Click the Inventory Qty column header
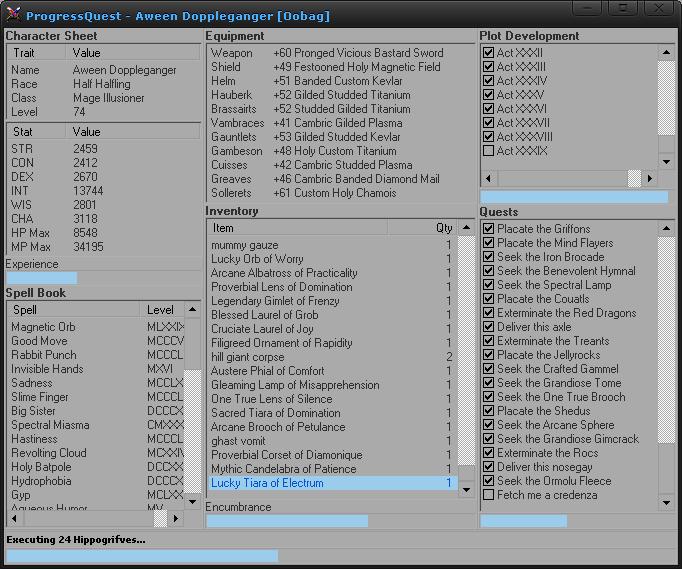Screen dimensions: 682x569 click(422, 228)
